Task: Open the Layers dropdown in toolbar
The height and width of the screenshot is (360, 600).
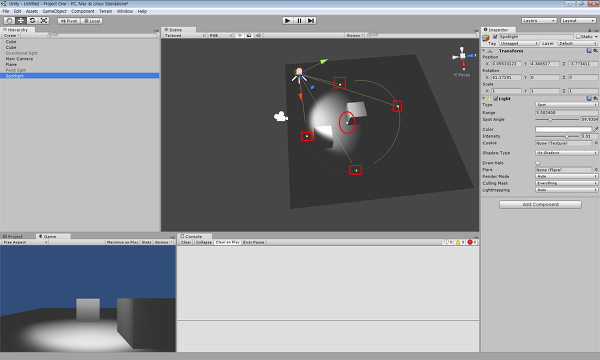Action: point(539,21)
